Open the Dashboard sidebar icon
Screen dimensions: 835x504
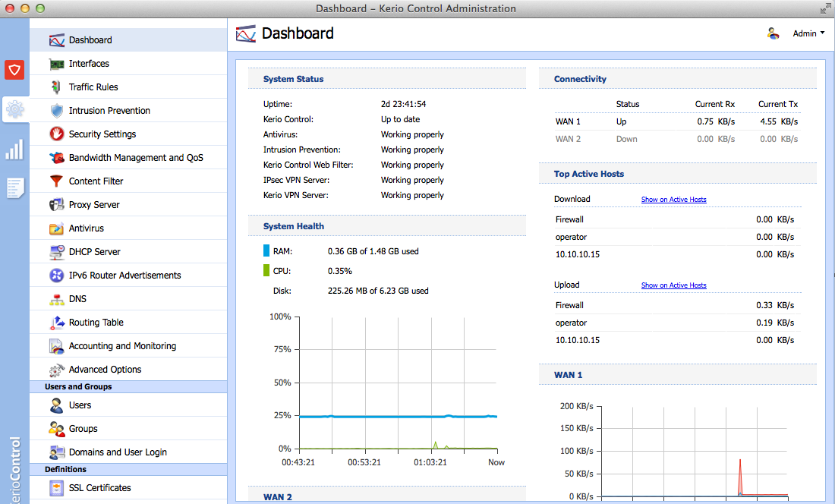click(56, 40)
